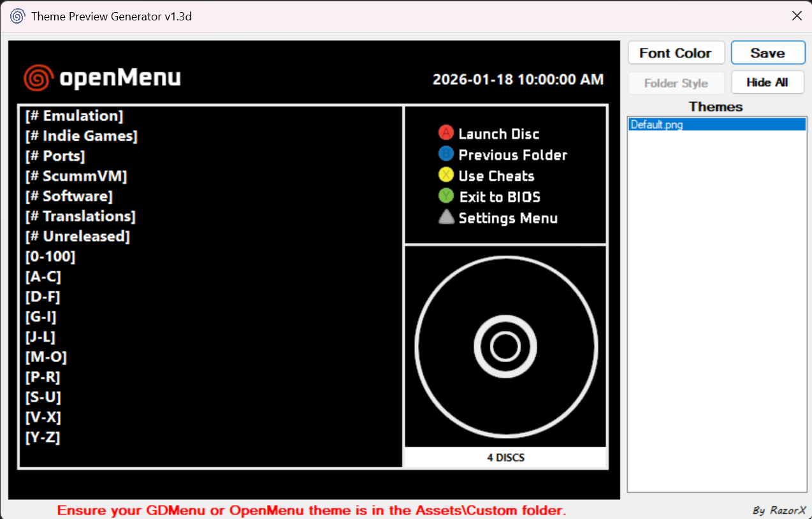Click the red A button icon
The width and height of the screenshot is (812, 519).
(446, 133)
